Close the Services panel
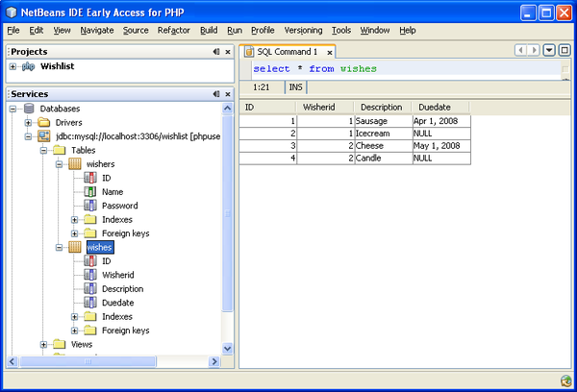The image size is (577, 392). 228,94
